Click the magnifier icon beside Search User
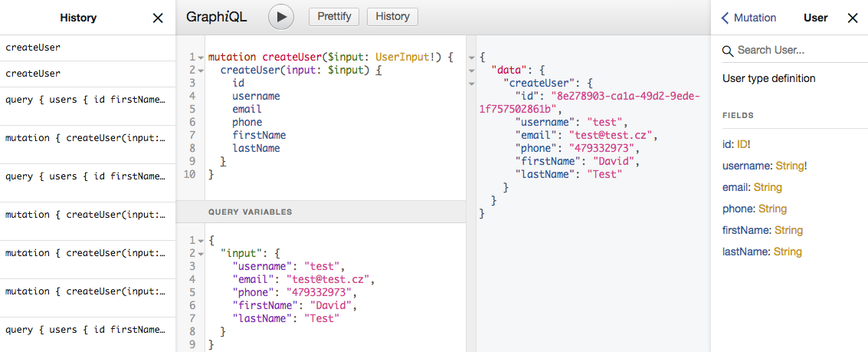 [728, 51]
